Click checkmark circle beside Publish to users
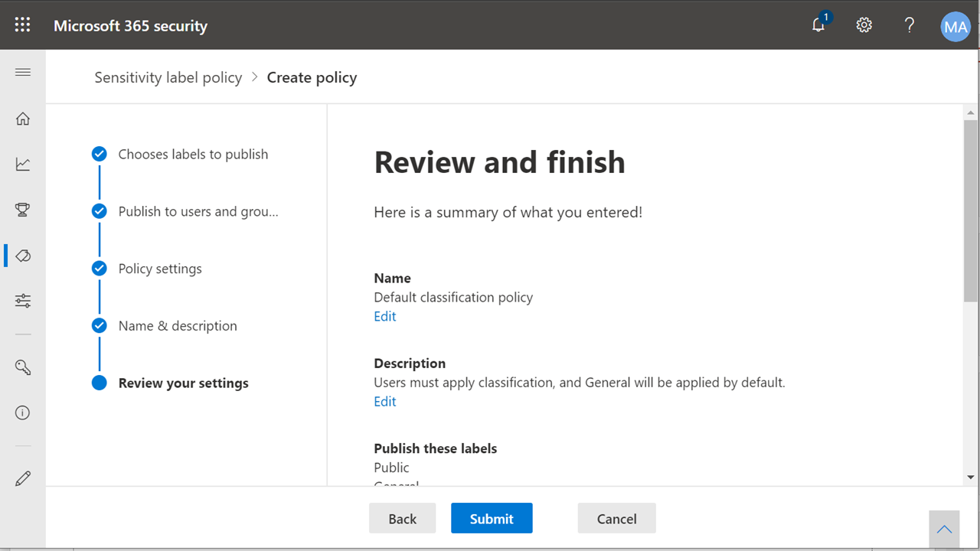The width and height of the screenshot is (980, 551). click(100, 211)
